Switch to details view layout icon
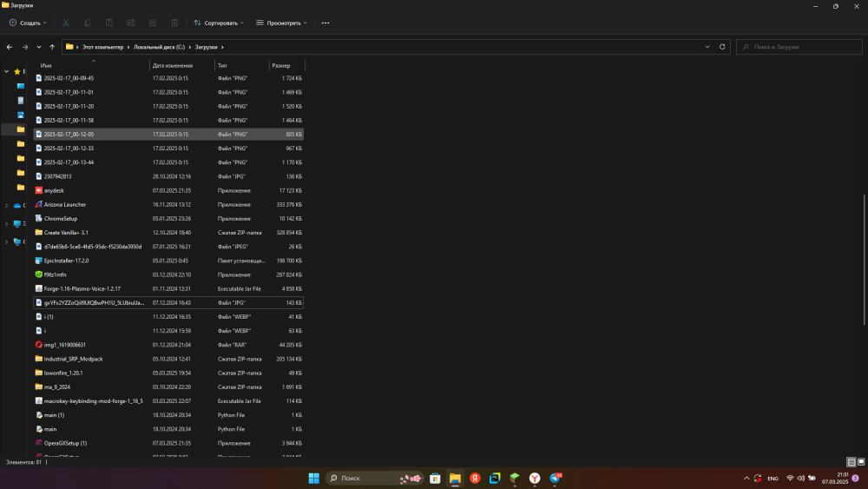The height and width of the screenshot is (489, 868). click(x=852, y=462)
